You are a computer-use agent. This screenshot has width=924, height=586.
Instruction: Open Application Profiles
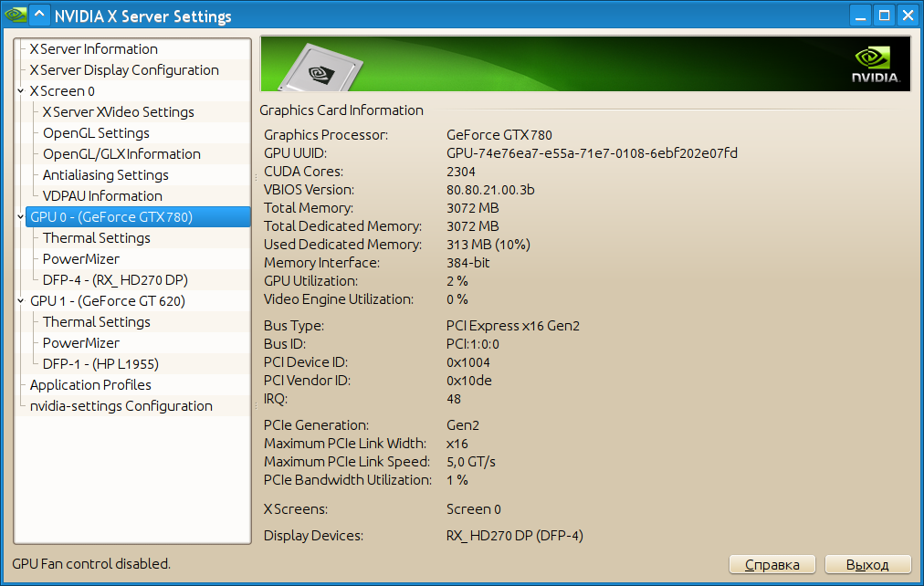coord(90,385)
